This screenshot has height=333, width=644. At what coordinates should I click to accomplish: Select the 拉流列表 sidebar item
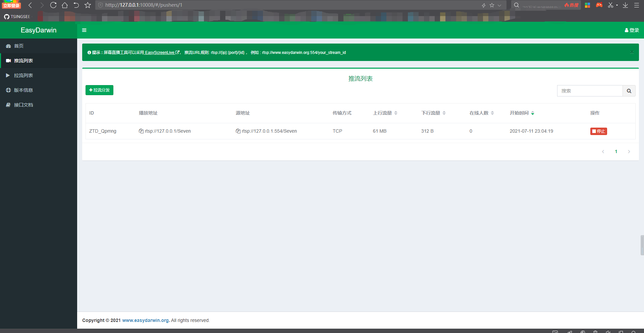(23, 75)
